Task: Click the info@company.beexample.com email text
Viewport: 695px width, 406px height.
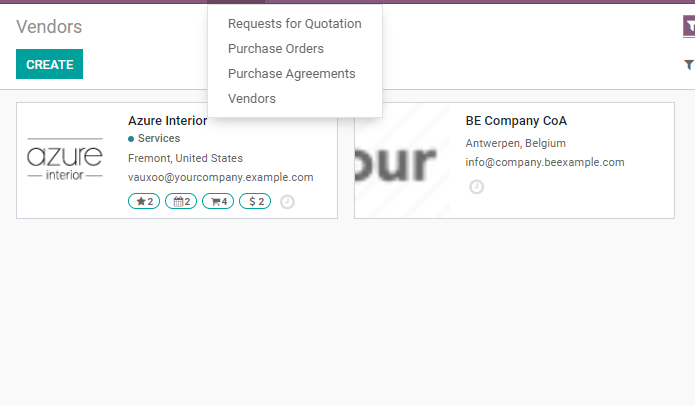Action: coord(545,162)
